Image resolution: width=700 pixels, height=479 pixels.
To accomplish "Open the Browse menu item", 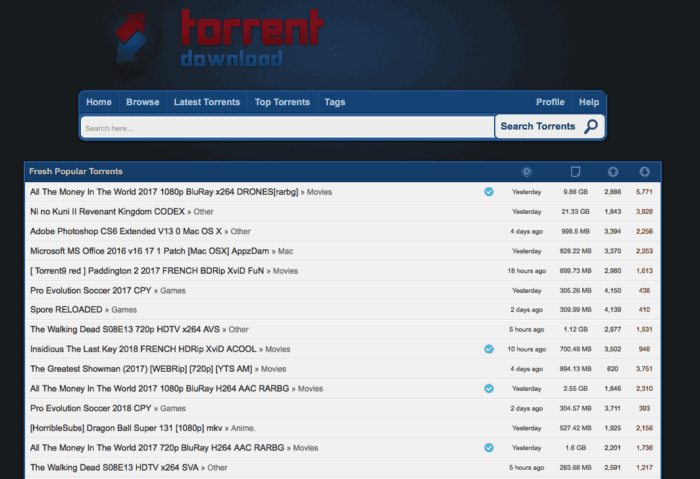I will (142, 102).
